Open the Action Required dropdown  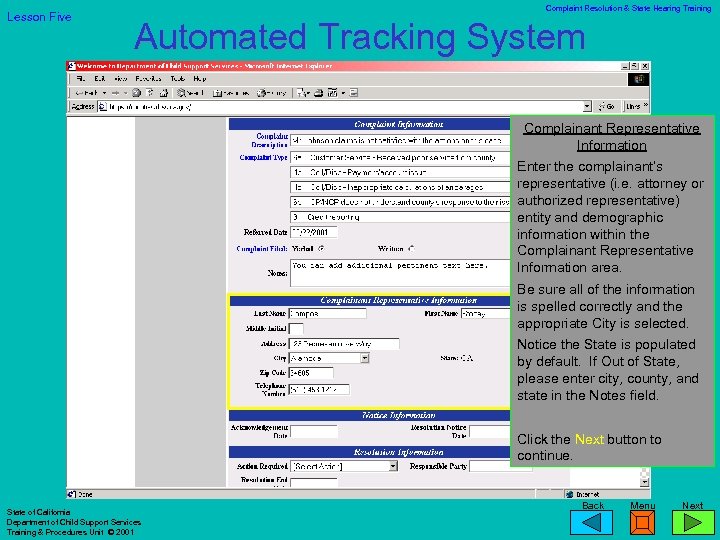(x=393, y=467)
